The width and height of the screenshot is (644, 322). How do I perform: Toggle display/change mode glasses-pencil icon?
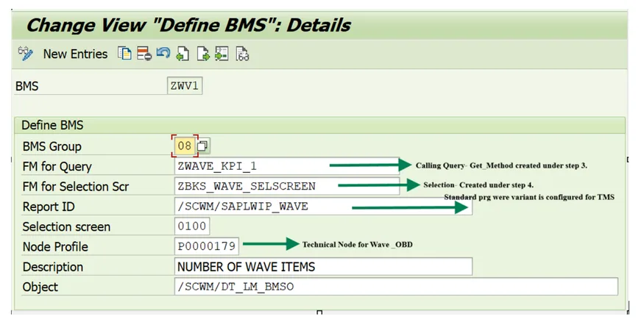click(26, 54)
